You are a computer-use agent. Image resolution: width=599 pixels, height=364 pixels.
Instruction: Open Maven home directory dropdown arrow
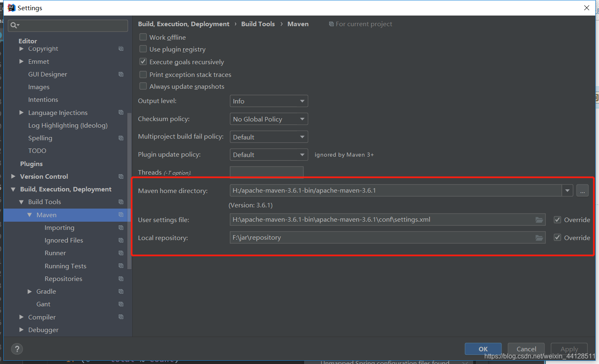[x=567, y=191]
